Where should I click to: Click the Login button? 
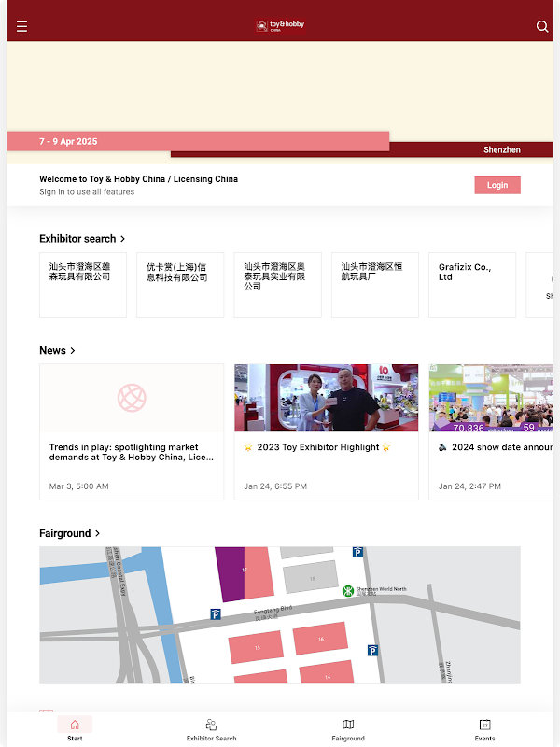click(497, 185)
